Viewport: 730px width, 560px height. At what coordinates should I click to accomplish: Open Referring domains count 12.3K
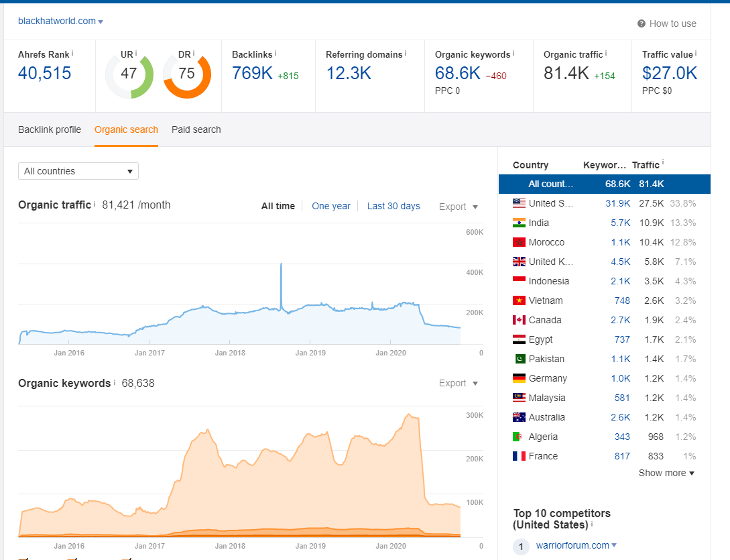pyautogui.click(x=349, y=73)
